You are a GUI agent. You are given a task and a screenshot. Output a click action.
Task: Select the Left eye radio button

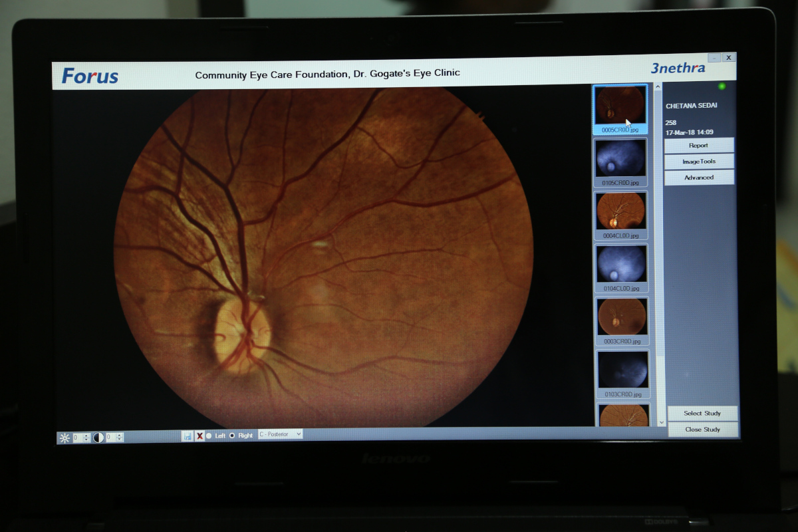[x=209, y=436]
